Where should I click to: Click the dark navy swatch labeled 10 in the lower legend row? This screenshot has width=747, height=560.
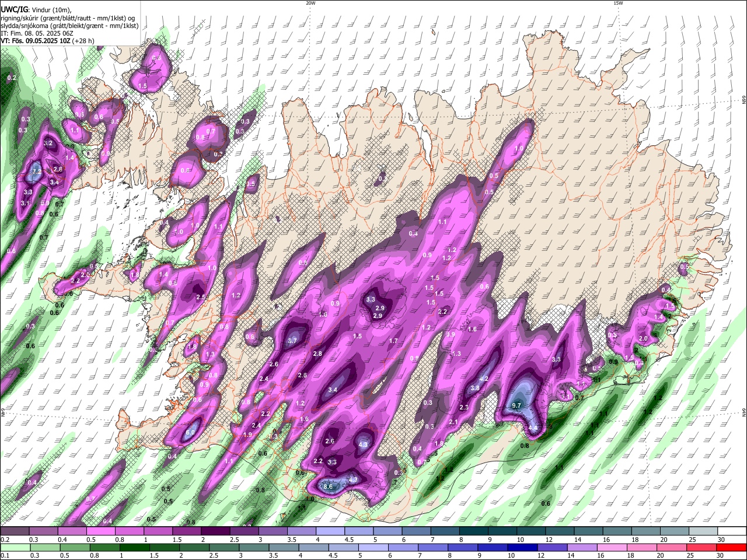pos(521,548)
